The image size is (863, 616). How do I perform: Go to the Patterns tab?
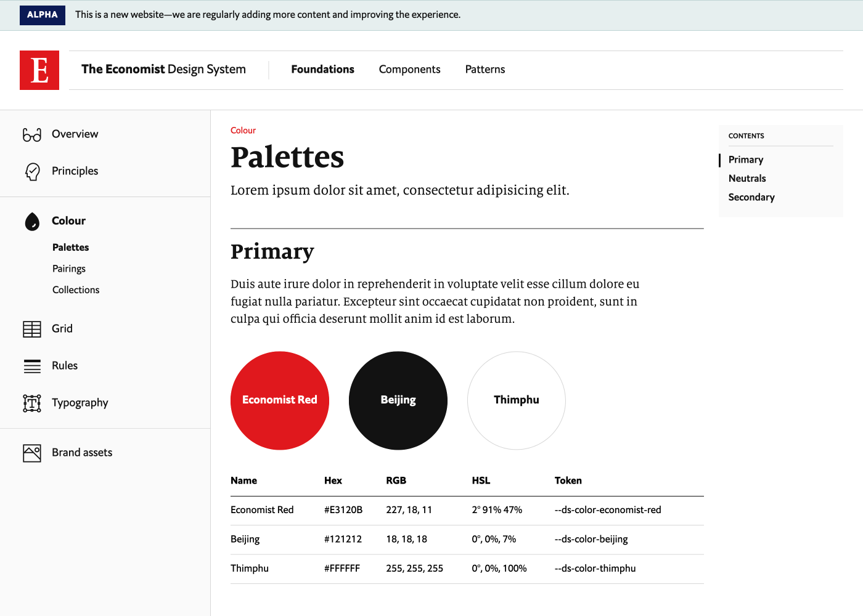click(485, 70)
